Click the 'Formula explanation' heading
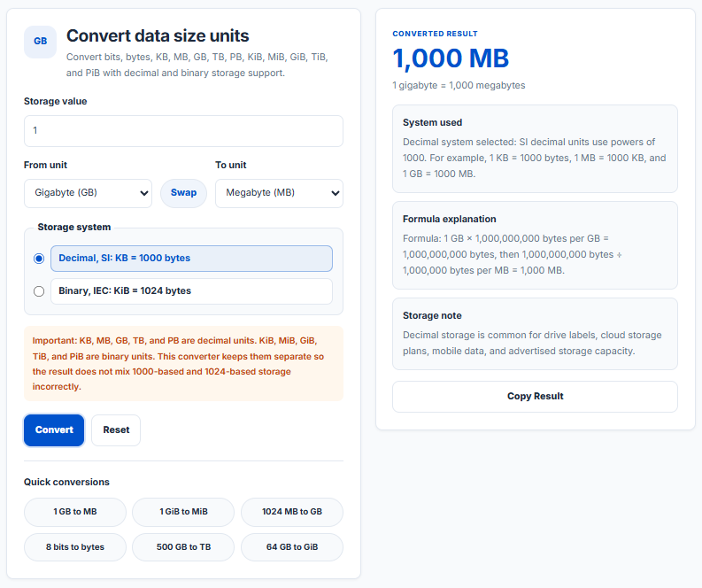The image size is (702, 588). pyautogui.click(x=450, y=219)
